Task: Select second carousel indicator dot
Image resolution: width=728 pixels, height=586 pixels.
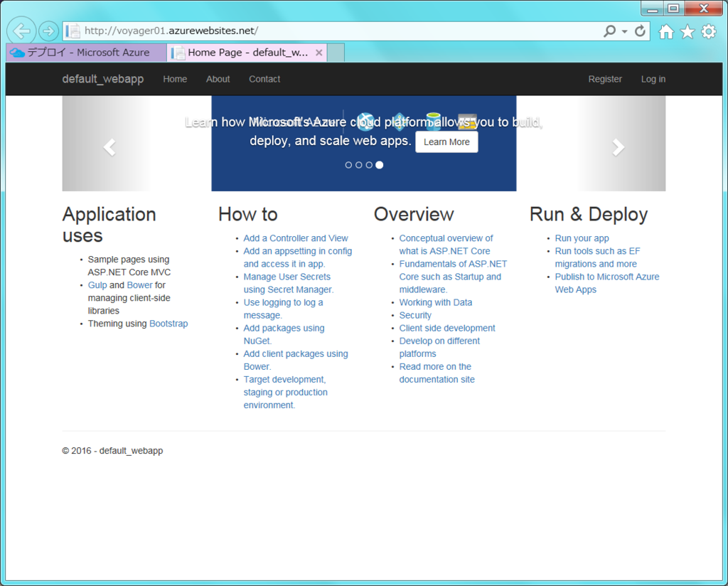Action: point(358,165)
